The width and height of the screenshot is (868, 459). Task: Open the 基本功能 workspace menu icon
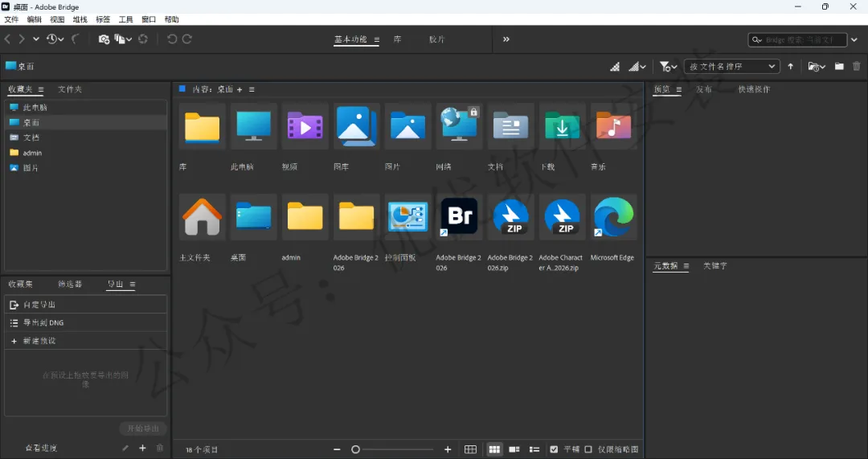[x=376, y=39]
